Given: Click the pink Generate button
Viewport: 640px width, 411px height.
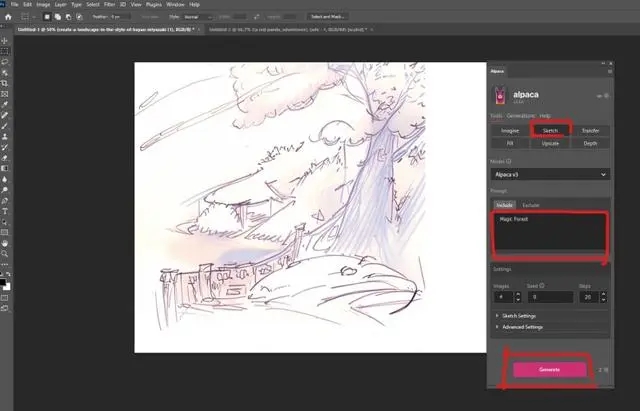Looking at the screenshot, I should coord(549,370).
